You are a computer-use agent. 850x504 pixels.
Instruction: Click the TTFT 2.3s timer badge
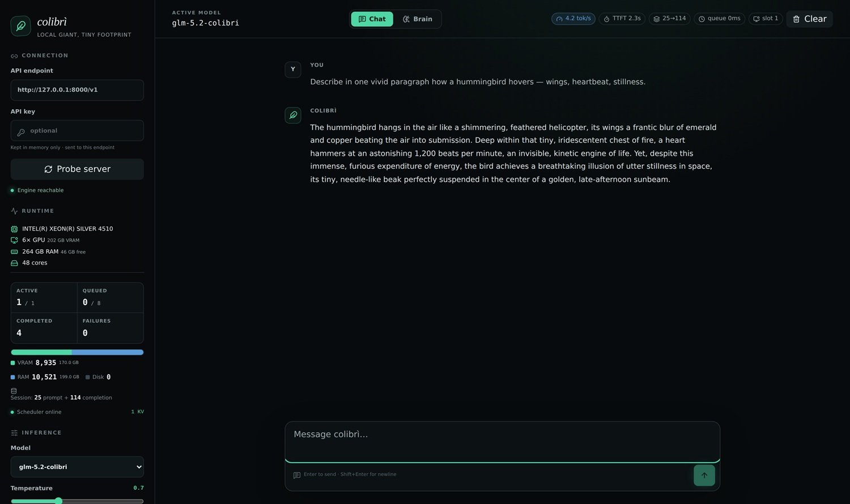pos(622,19)
